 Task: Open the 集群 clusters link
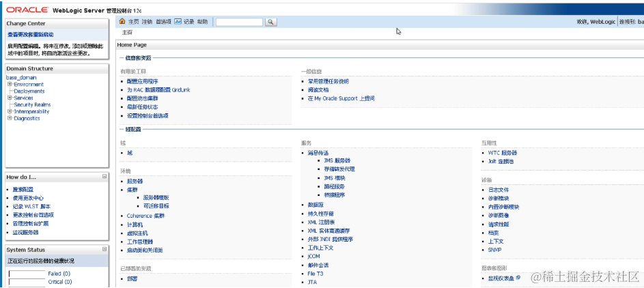(x=132, y=190)
